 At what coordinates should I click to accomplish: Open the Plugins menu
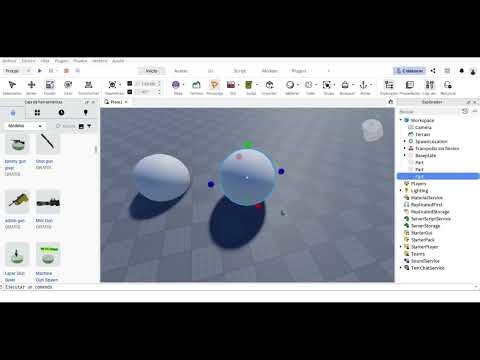61,61
